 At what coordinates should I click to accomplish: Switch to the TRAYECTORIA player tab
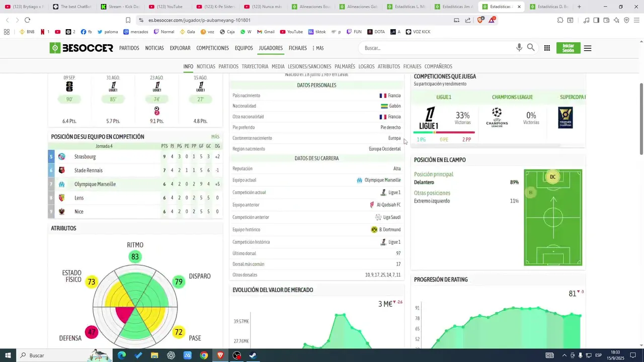pos(255,66)
